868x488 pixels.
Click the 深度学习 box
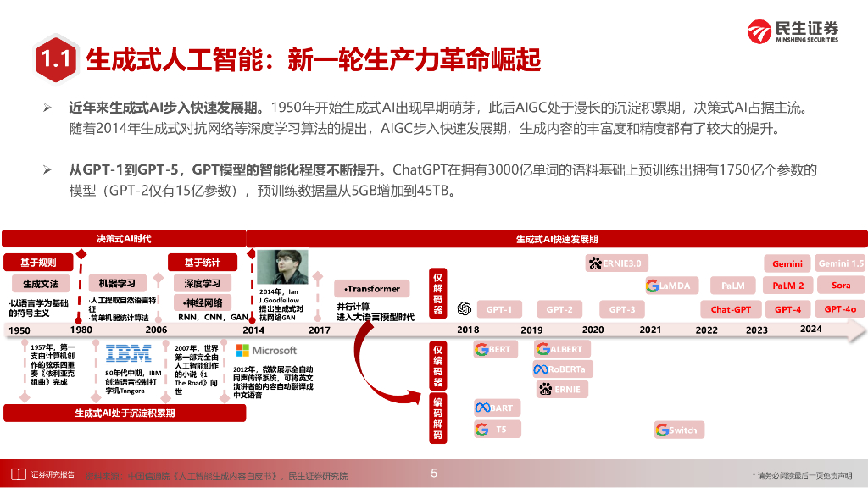[x=202, y=283]
